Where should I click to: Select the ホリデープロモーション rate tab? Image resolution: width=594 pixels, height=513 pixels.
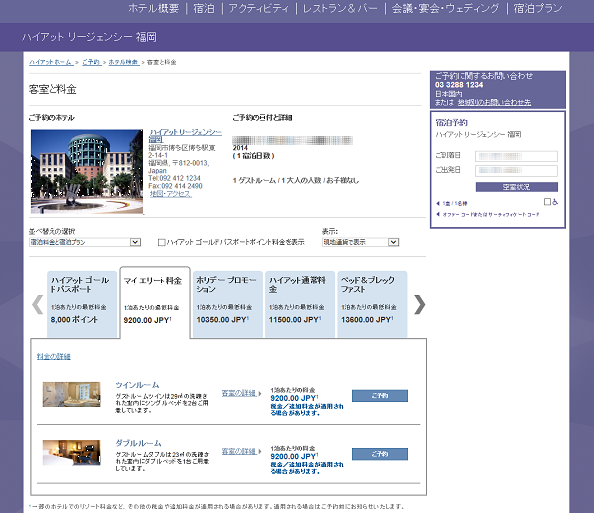click(x=228, y=304)
